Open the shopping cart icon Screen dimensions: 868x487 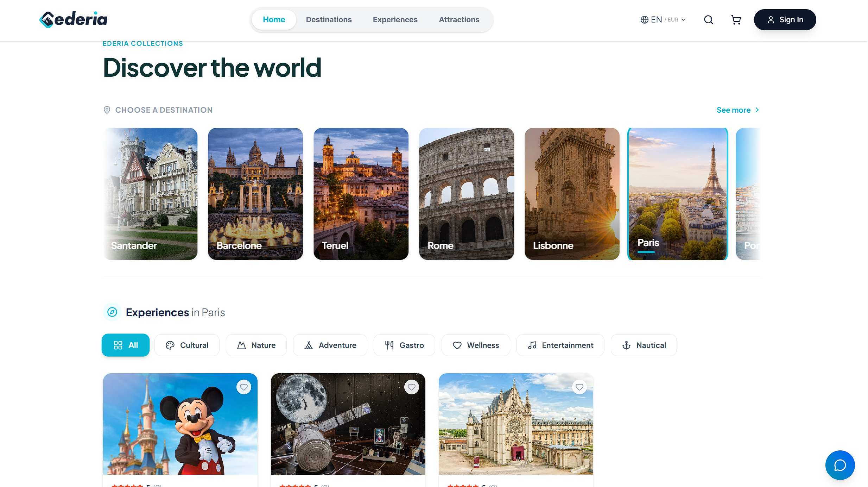coord(736,20)
